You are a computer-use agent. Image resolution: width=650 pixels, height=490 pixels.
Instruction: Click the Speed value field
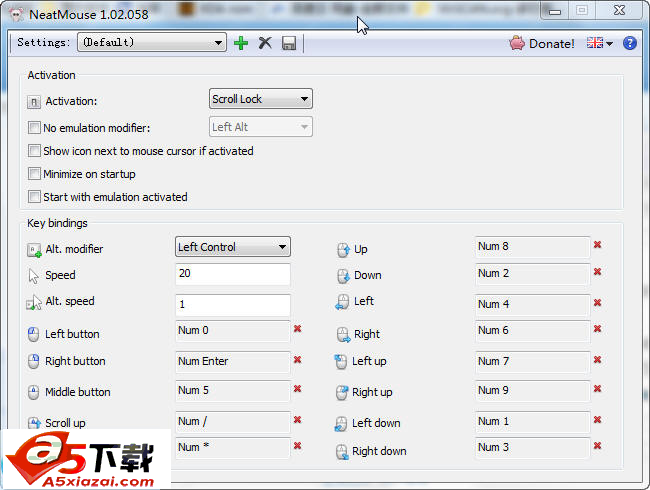pos(233,274)
